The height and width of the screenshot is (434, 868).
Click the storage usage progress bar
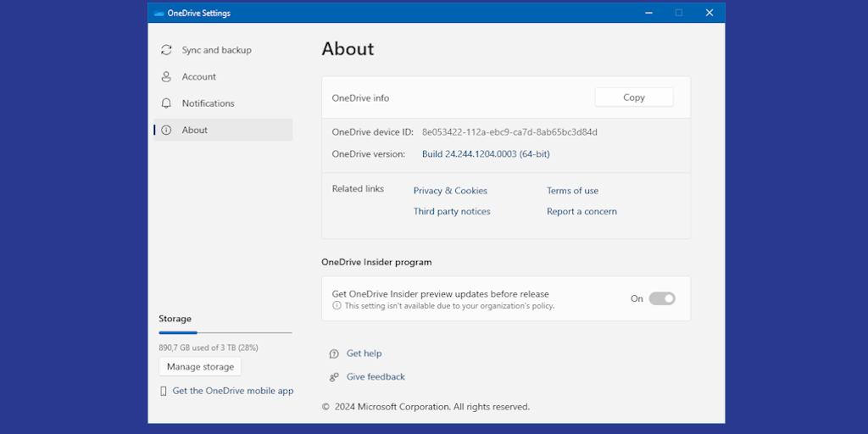pyautogui.click(x=225, y=332)
